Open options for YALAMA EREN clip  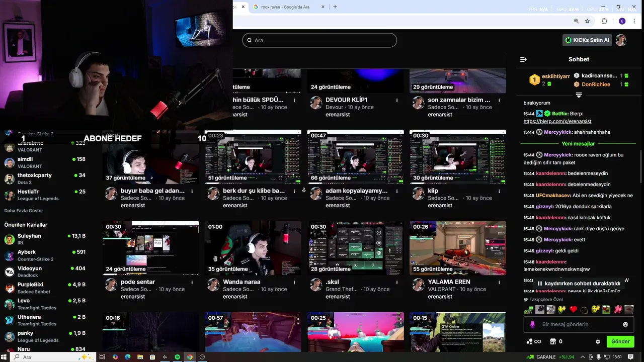tap(499, 282)
